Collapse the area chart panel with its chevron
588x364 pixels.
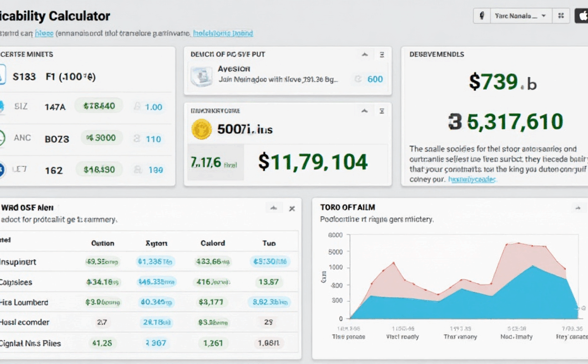coord(577,208)
